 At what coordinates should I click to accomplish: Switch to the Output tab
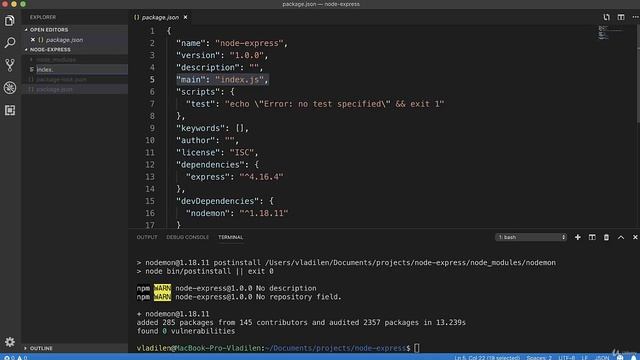point(147,237)
